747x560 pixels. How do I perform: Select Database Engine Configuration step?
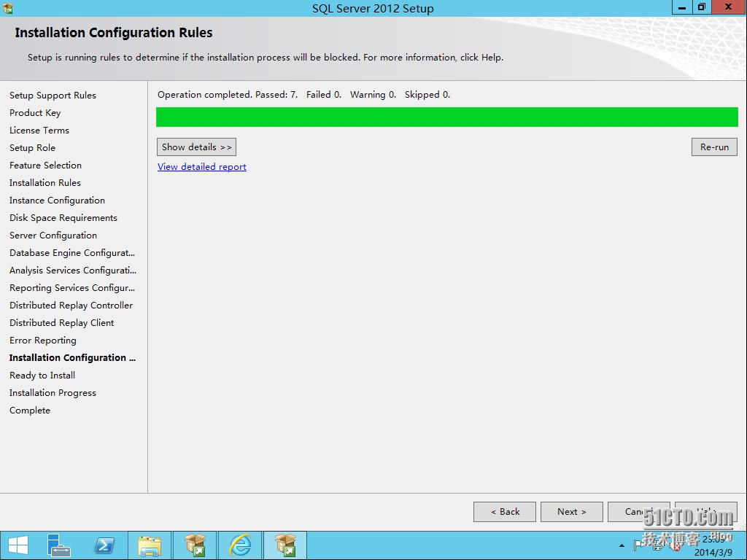(x=72, y=253)
